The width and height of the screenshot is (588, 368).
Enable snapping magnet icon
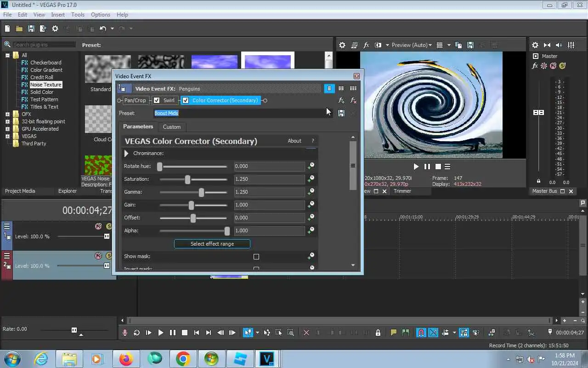[x=421, y=333]
